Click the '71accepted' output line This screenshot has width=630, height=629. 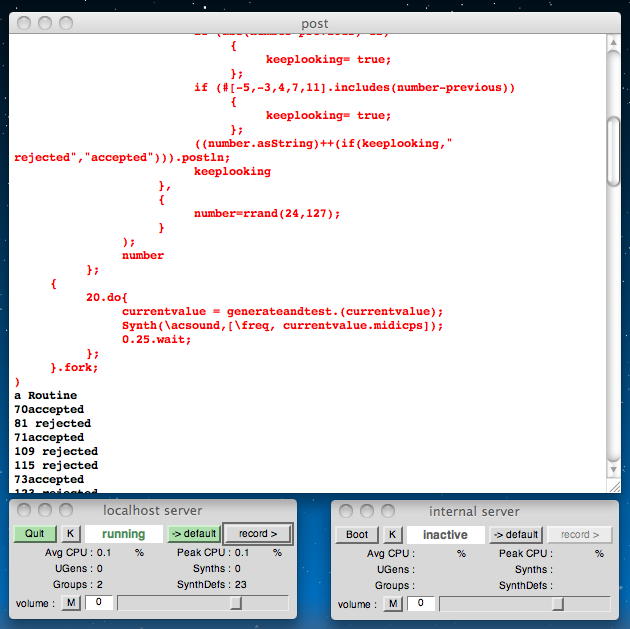(x=49, y=437)
